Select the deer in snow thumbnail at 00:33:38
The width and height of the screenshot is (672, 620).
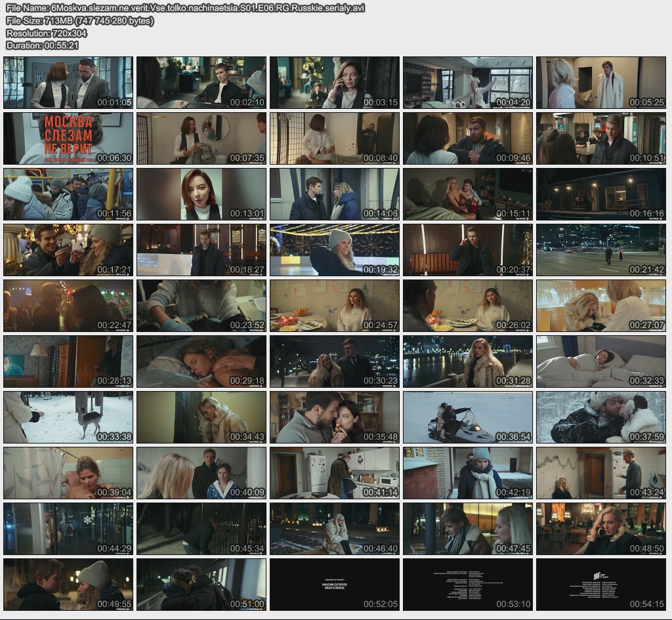(68, 417)
